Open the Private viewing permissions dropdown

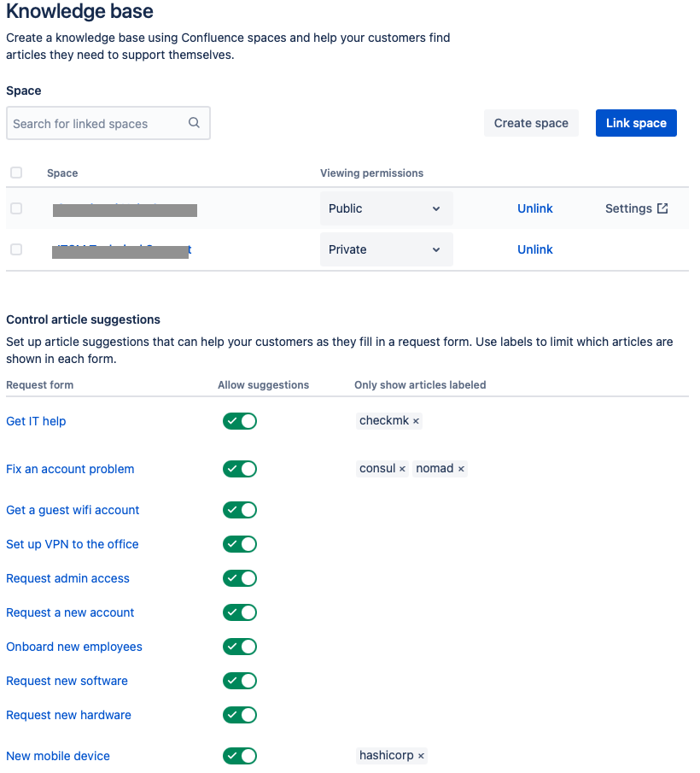(x=386, y=249)
